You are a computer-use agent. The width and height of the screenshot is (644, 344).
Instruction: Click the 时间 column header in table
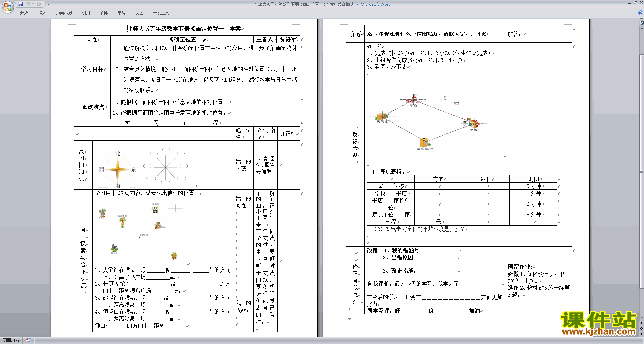point(534,179)
